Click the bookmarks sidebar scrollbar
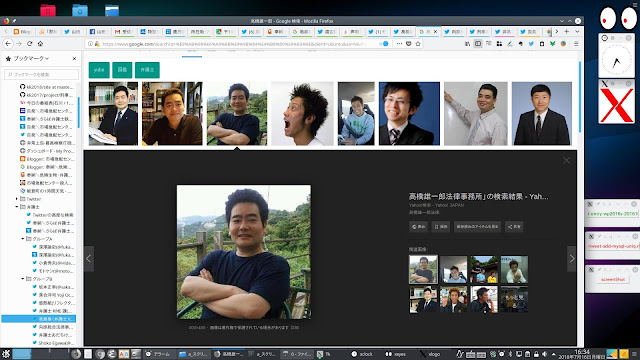Image resolution: width=640 pixels, height=360 pixels. click(x=78, y=112)
